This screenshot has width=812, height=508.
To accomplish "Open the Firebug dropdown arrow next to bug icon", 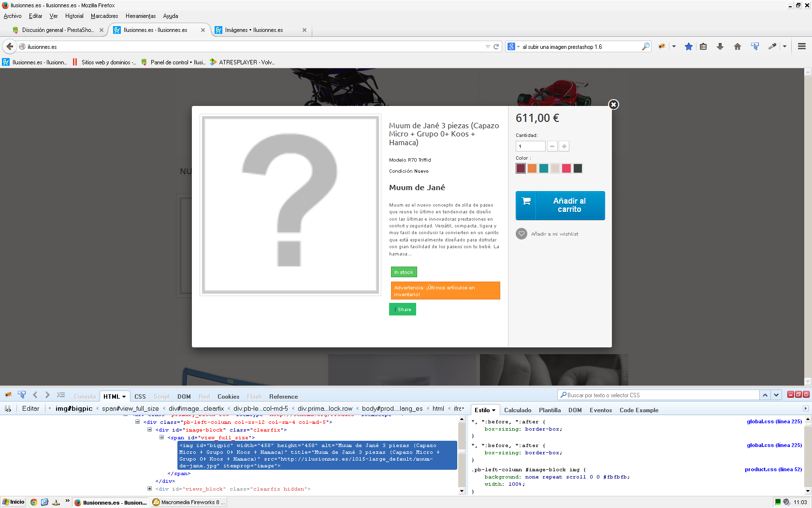I will tap(674, 46).
